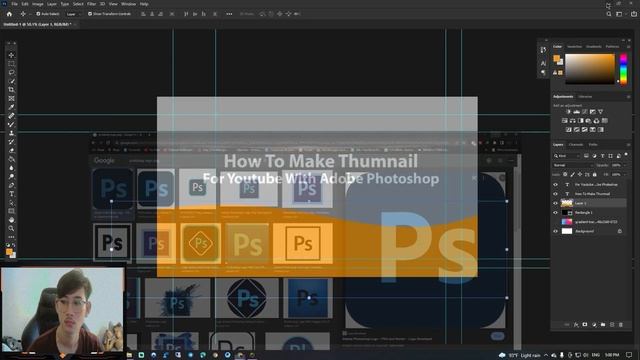Toggle layer filtering on/off switch

coord(626,155)
